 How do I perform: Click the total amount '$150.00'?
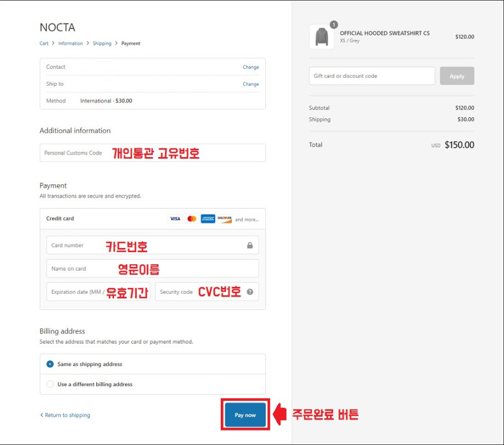click(x=459, y=145)
